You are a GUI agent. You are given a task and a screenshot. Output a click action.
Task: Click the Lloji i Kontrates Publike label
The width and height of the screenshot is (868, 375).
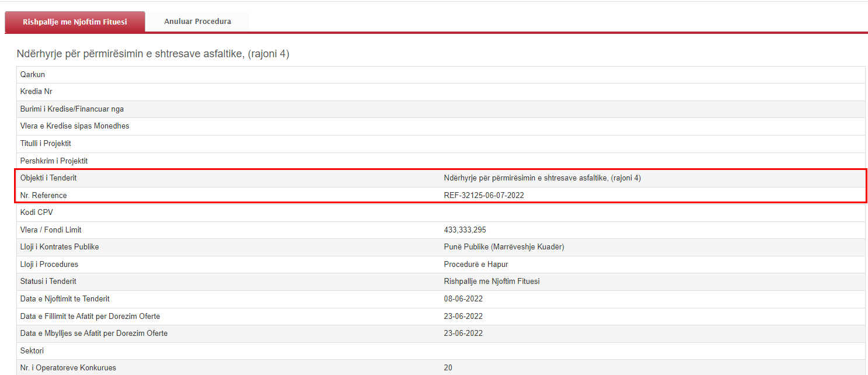pyautogui.click(x=60, y=247)
